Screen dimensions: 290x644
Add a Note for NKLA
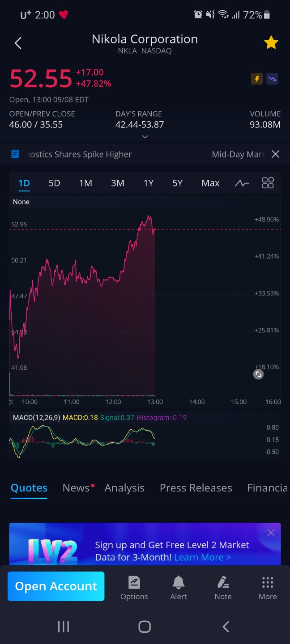[223, 588]
